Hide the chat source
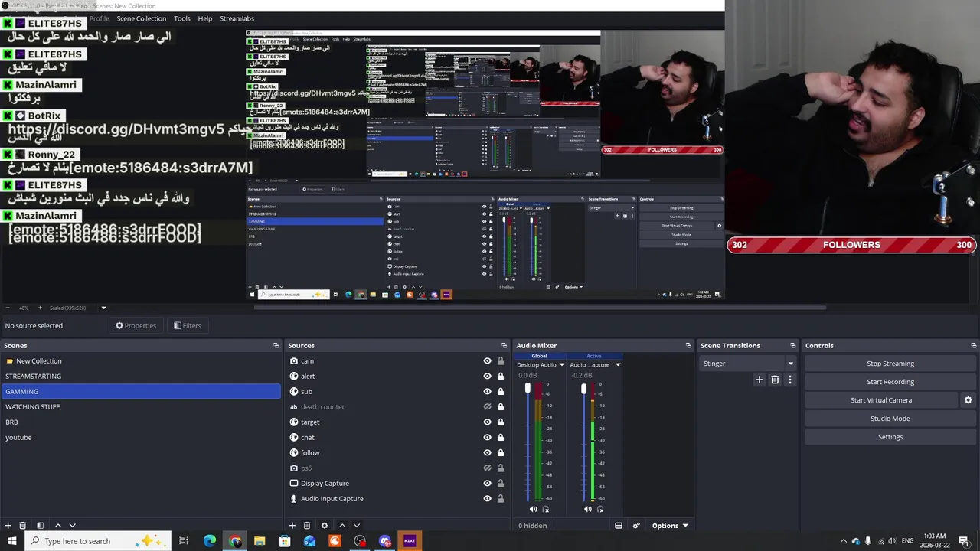Viewport: 980px width, 551px height. pos(487,438)
